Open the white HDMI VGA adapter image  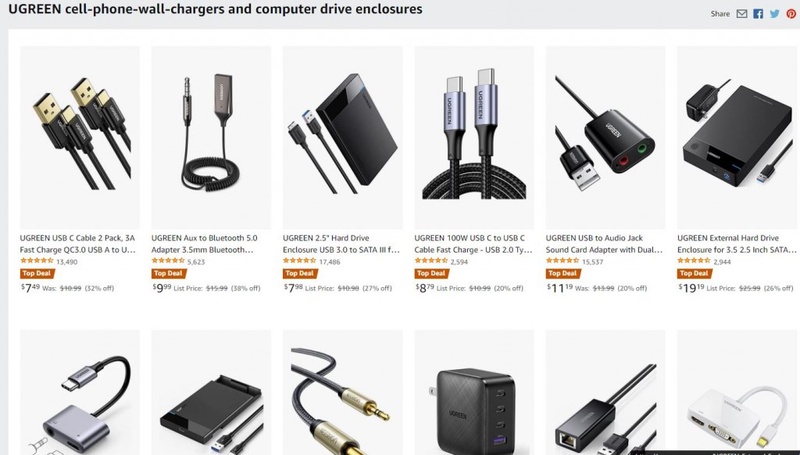pyautogui.click(x=737, y=392)
